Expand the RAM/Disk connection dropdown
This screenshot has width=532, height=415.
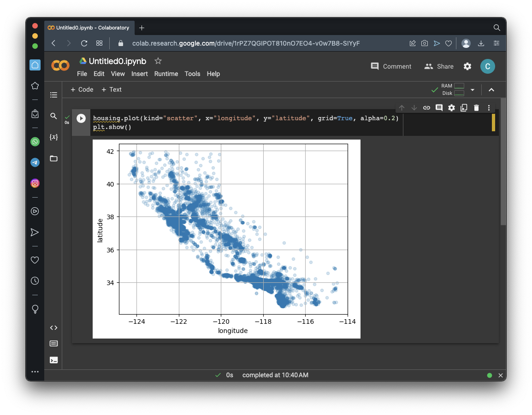pyautogui.click(x=472, y=90)
